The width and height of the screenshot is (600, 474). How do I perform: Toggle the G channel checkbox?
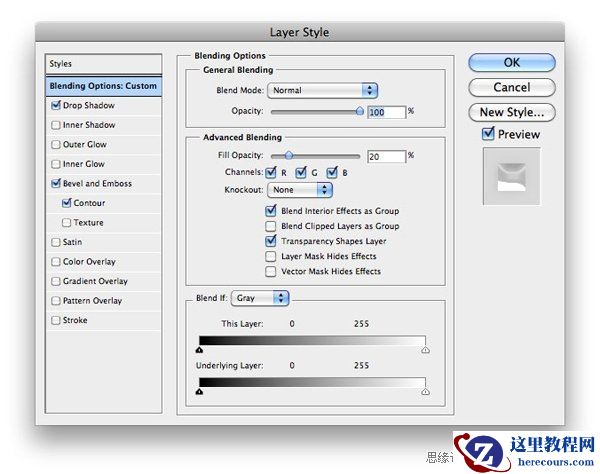click(301, 173)
